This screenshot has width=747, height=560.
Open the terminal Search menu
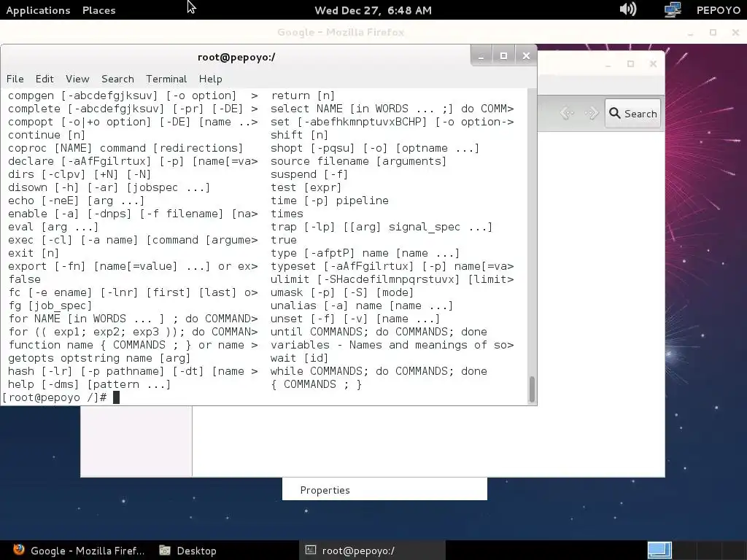117,79
